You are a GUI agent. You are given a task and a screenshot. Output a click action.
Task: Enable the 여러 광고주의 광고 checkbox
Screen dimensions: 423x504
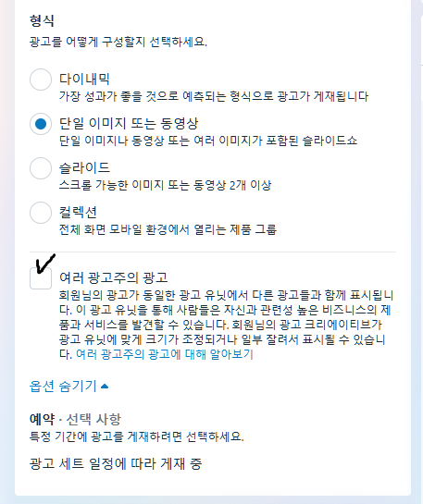[x=41, y=278]
